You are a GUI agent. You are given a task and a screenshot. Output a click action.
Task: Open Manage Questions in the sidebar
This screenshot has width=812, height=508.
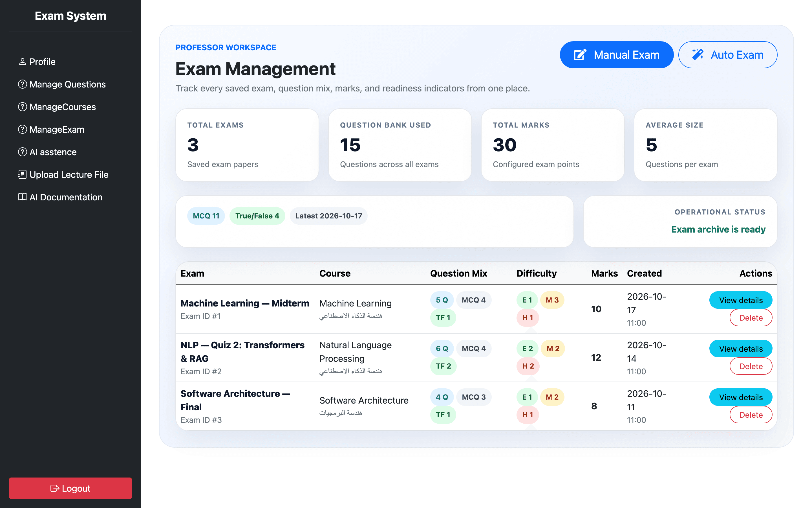70,84
